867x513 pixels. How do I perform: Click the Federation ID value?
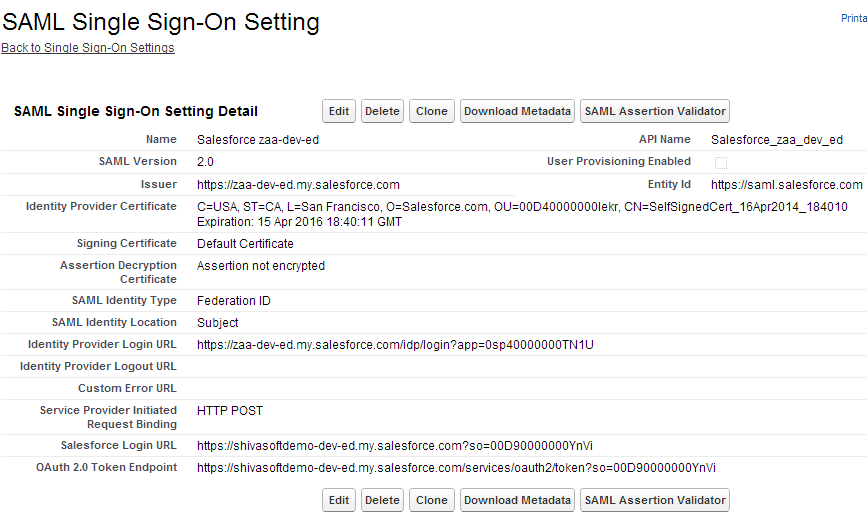click(233, 301)
